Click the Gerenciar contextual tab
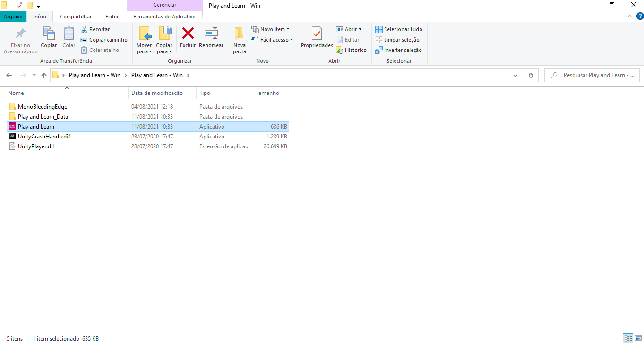 coord(164,5)
